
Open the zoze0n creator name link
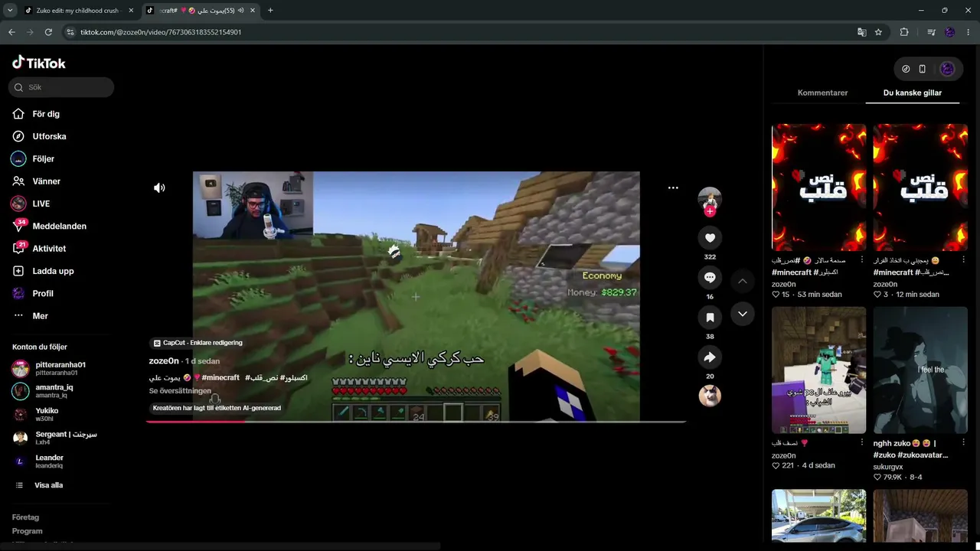pos(164,361)
